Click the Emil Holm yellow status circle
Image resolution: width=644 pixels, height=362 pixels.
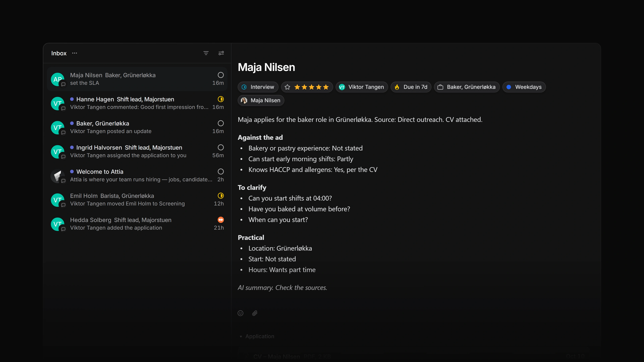click(x=221, y=196)
